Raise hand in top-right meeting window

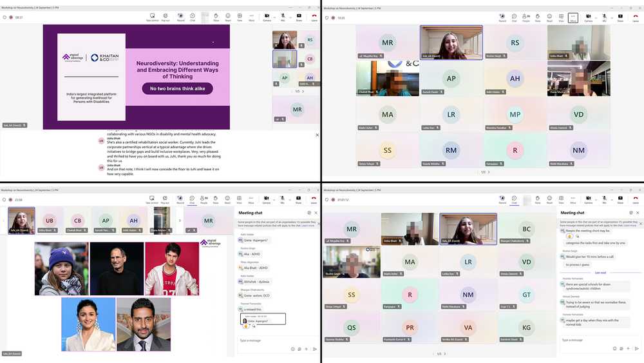[538, 17]
